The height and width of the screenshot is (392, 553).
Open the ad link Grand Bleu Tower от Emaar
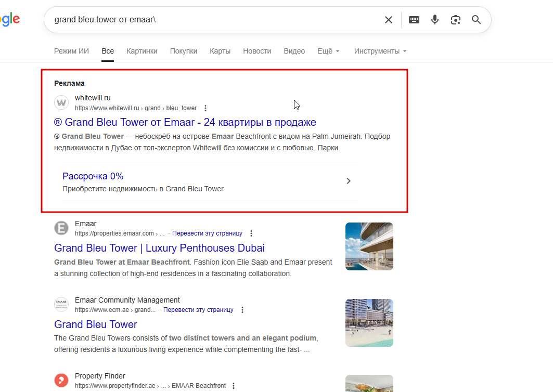pos(185,122)
